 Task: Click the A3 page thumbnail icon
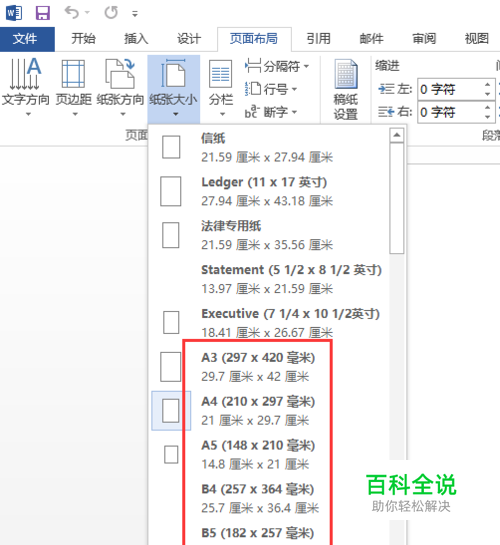point(171,367)
